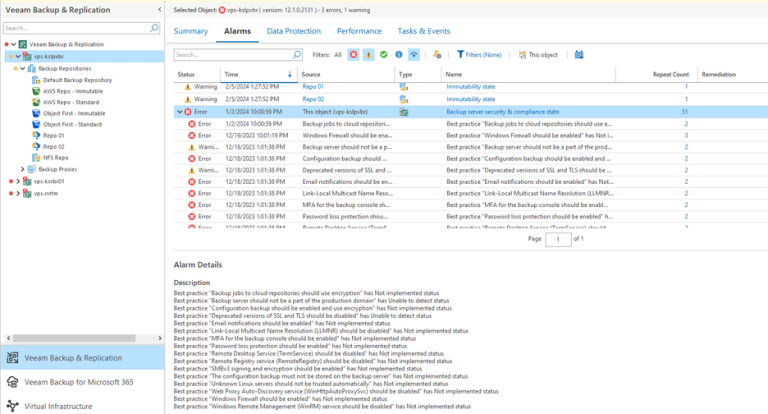768x414 pixels.
Task: Open Veeam Backup for Microsoft 365 view
Action: [81, 382]
